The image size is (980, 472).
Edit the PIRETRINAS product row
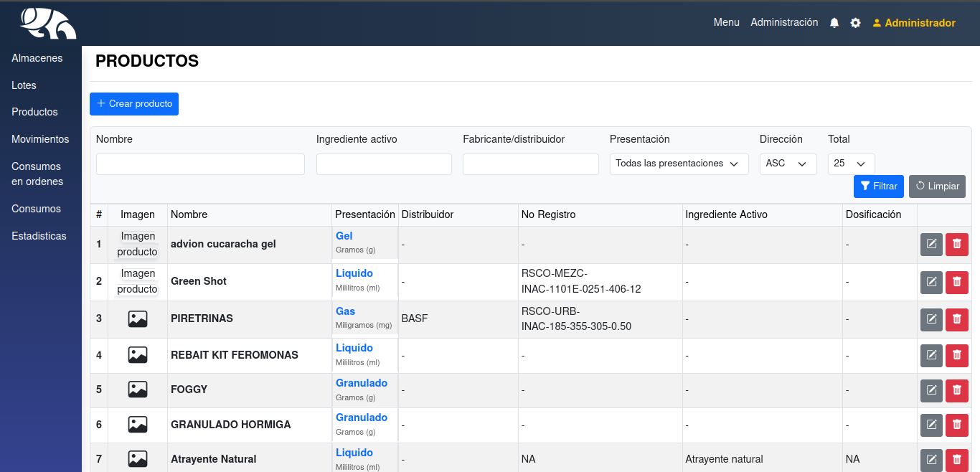(x=931, y=319)
